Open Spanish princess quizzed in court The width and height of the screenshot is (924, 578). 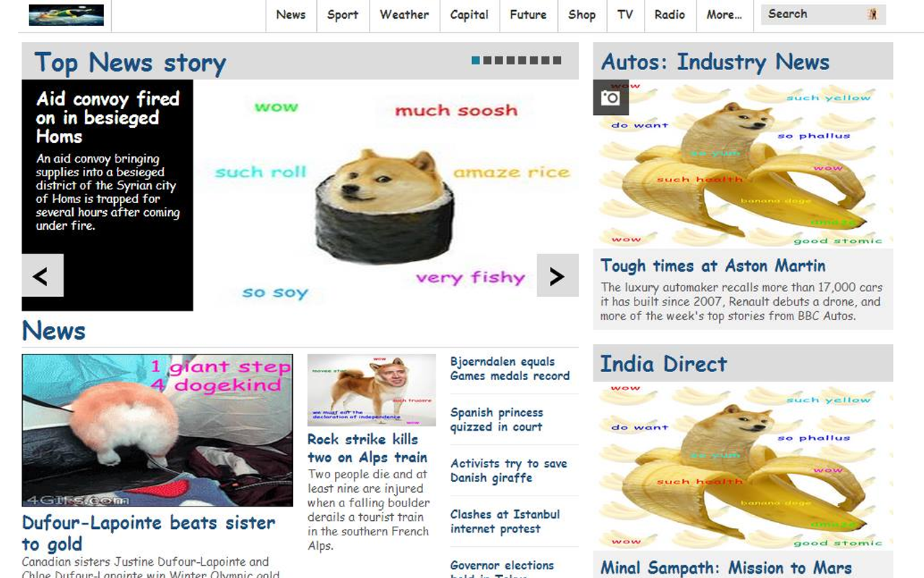[497, 420]
